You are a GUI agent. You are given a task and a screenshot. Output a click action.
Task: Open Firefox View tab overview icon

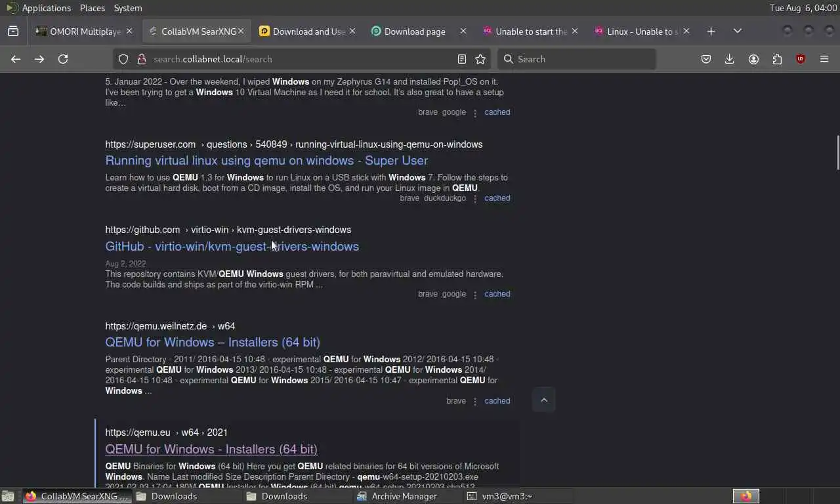coord(13,31)
